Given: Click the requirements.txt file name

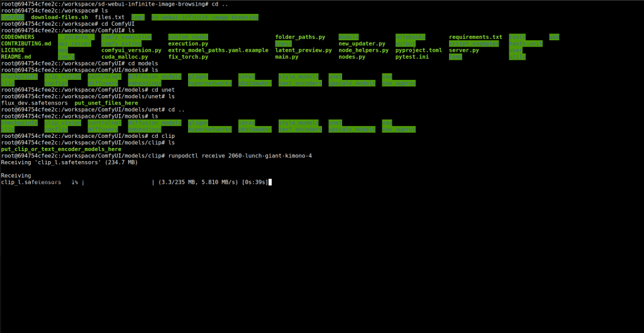Looking at the screenshot, I should (475, 37).
